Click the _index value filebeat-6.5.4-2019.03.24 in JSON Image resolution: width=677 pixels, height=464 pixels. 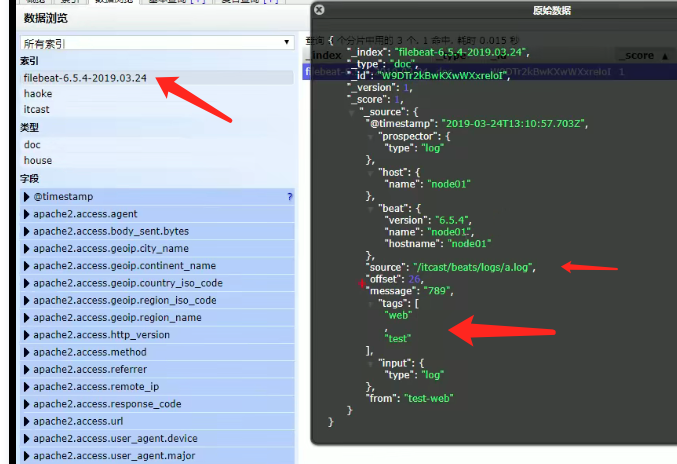(x=460, y=52)
